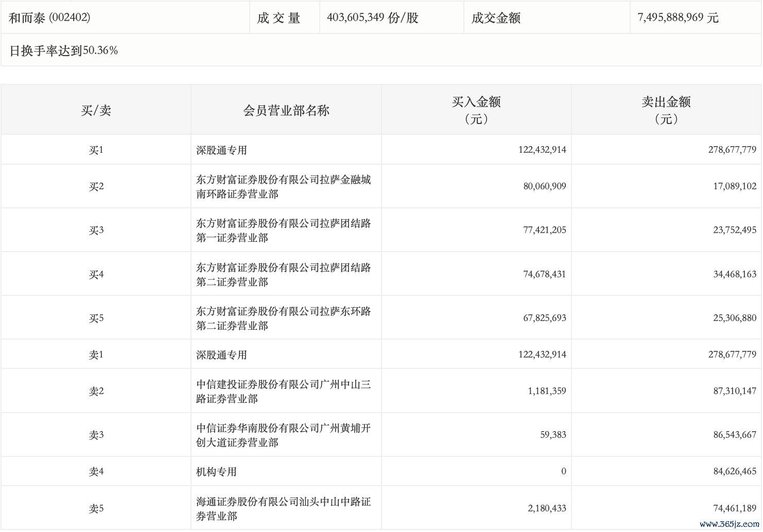Click 海通证券 汕头中山中路 branch name
Screen dimensions: 763x532
click(283, 509)
